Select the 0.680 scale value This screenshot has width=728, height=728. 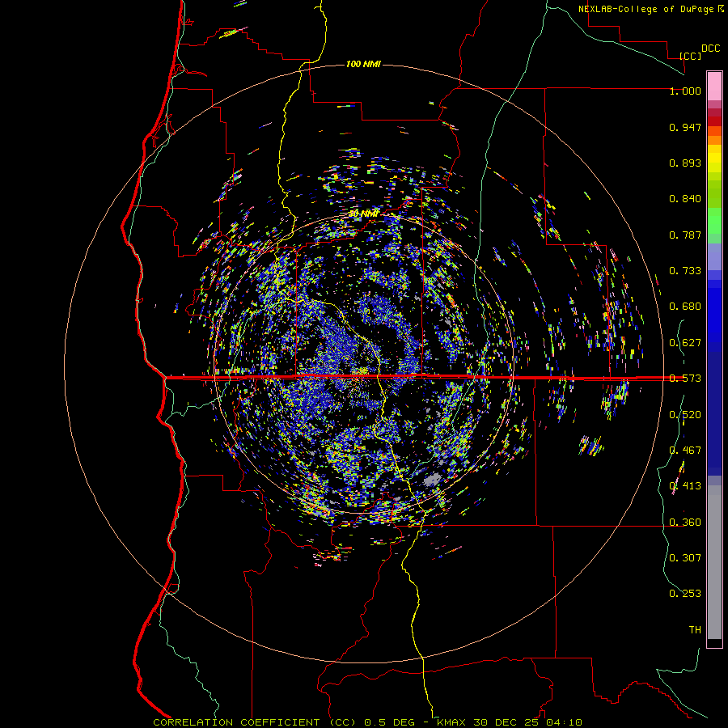[x=685, y=307]
